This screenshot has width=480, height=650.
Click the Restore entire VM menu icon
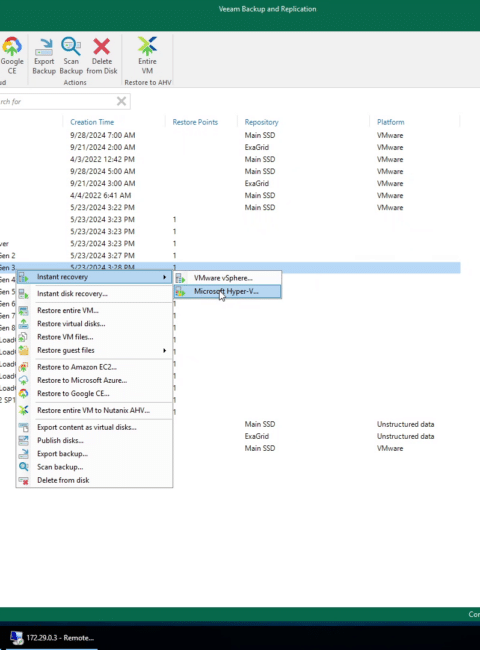click(x=23, y=310)
